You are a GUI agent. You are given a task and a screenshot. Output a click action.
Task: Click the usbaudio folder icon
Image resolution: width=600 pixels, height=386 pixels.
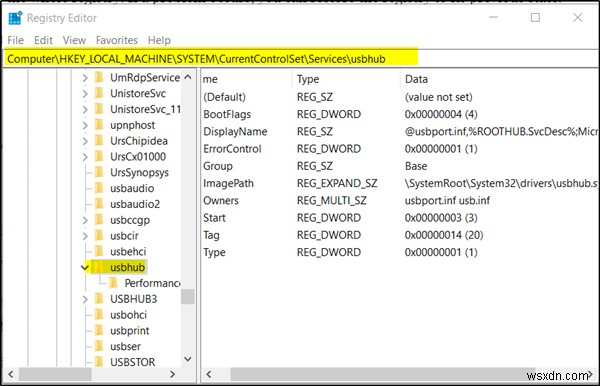(99, 188)
